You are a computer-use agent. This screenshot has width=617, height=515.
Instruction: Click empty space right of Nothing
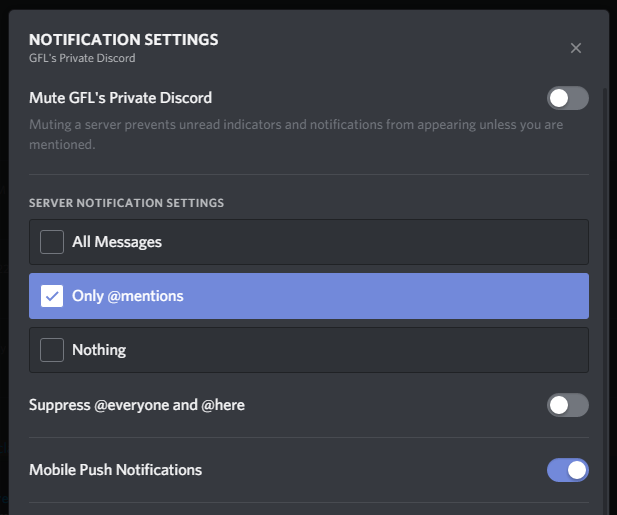400,350
